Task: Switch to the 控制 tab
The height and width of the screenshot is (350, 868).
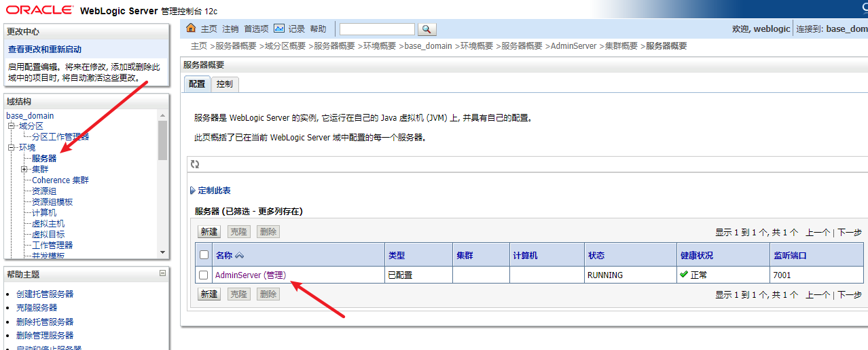Action: 224,84
